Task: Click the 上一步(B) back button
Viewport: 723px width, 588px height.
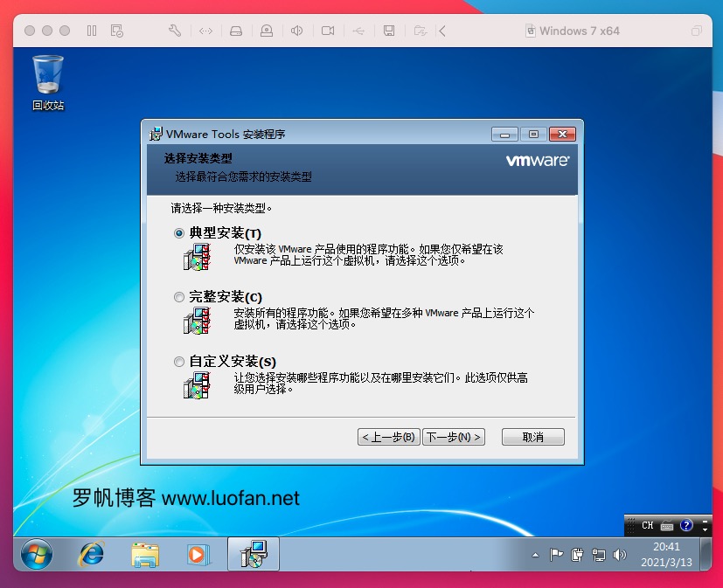Action: point(389,437)
